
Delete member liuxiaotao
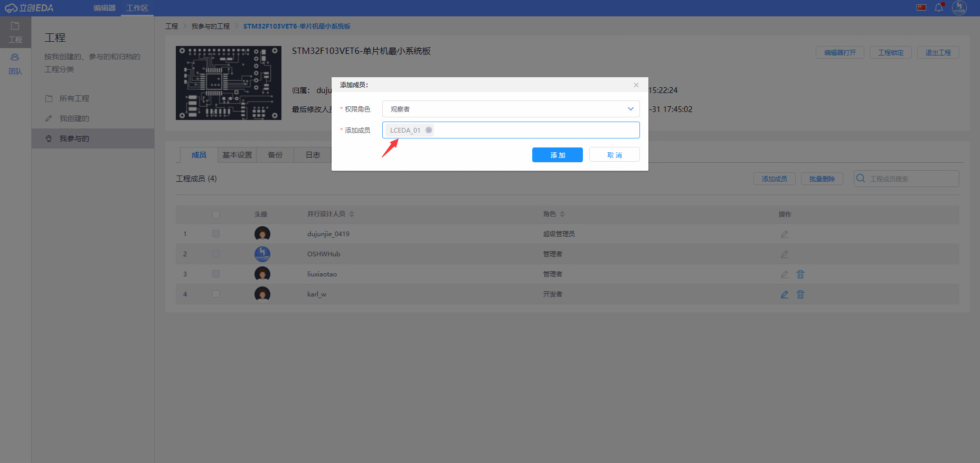click(x=800, y=274)
